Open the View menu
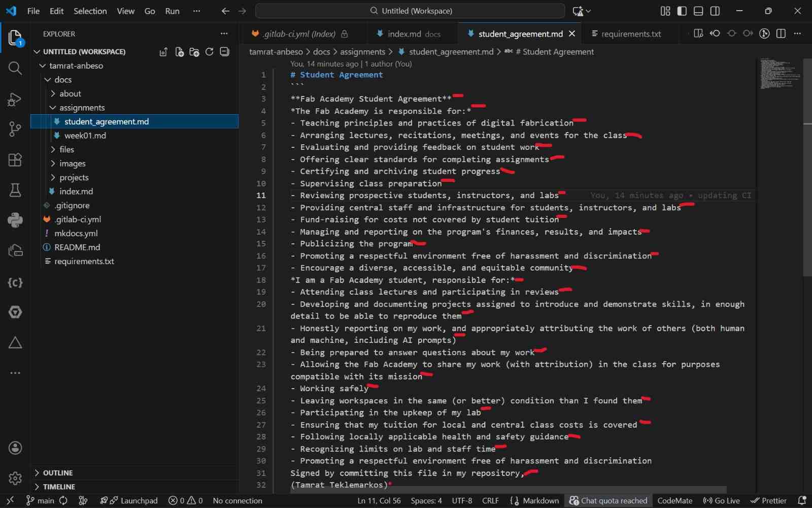The width and height of the screenshot is (812, 508). [x=125, y=11]
